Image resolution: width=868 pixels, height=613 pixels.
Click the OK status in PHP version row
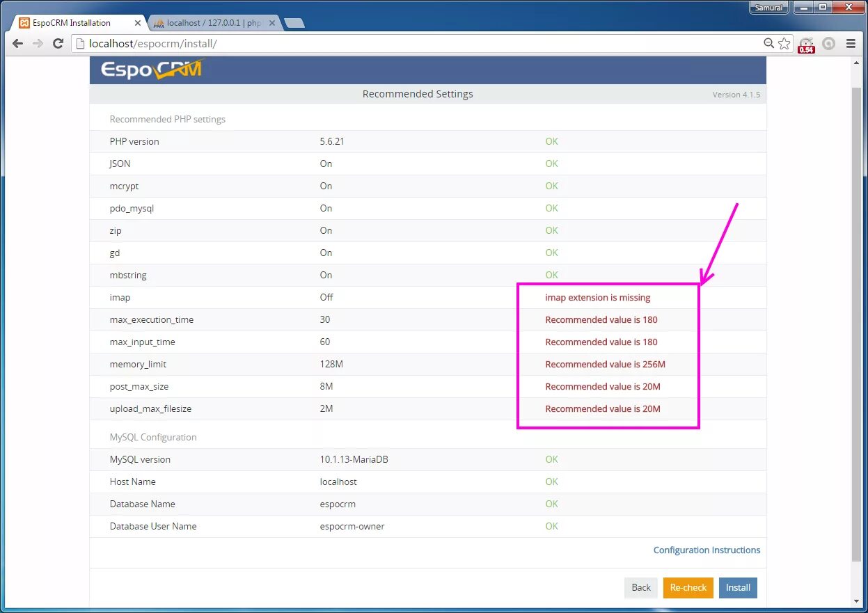pyautogui.click(x=552, y=141)
